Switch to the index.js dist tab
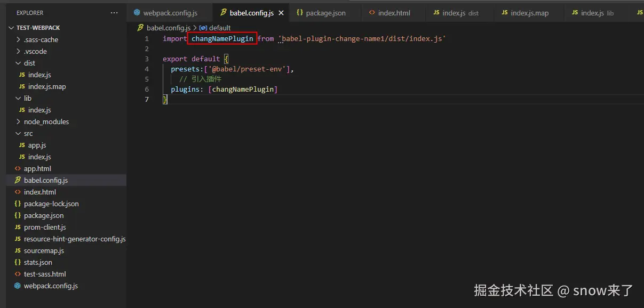This screenshot has height=308, width=644. tap(460, 13)
